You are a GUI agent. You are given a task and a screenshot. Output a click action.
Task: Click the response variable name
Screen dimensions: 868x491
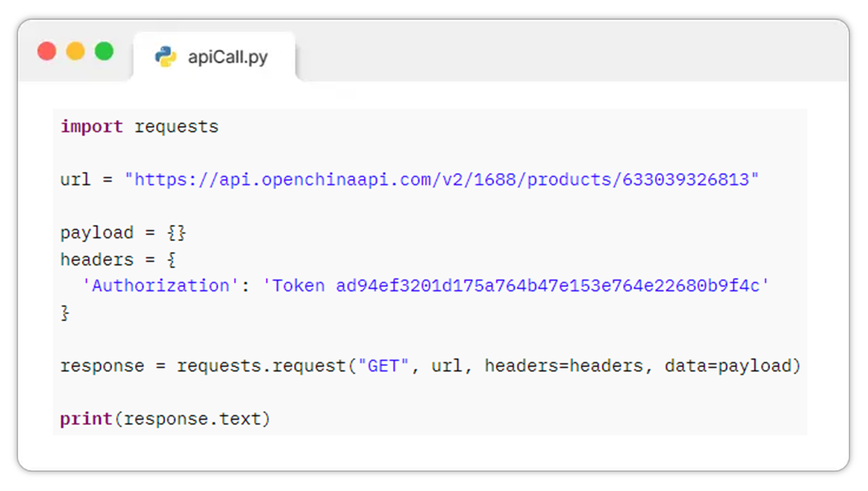pos(102,367)
